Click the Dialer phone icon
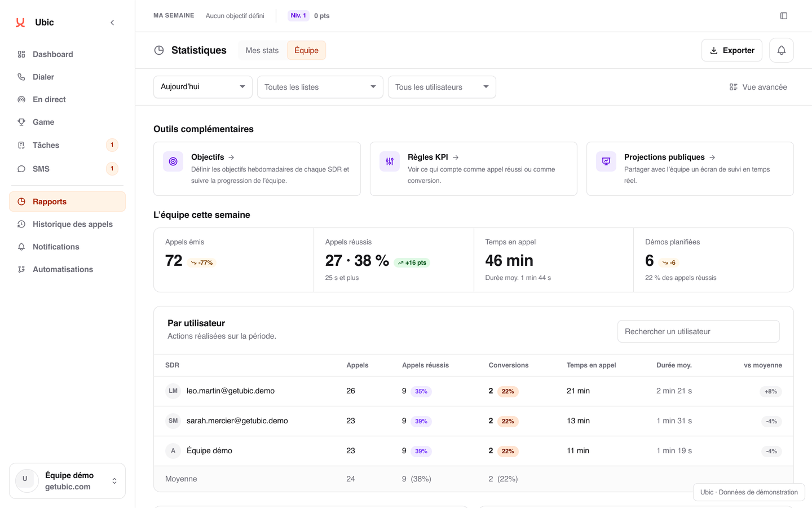The image size is (812, 508). (x=21, y=77)
